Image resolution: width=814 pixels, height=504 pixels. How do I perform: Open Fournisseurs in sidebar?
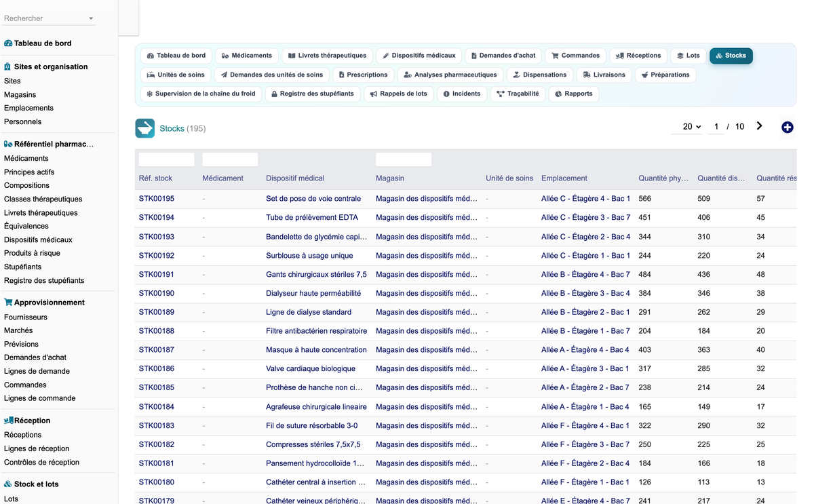point(26,317)
